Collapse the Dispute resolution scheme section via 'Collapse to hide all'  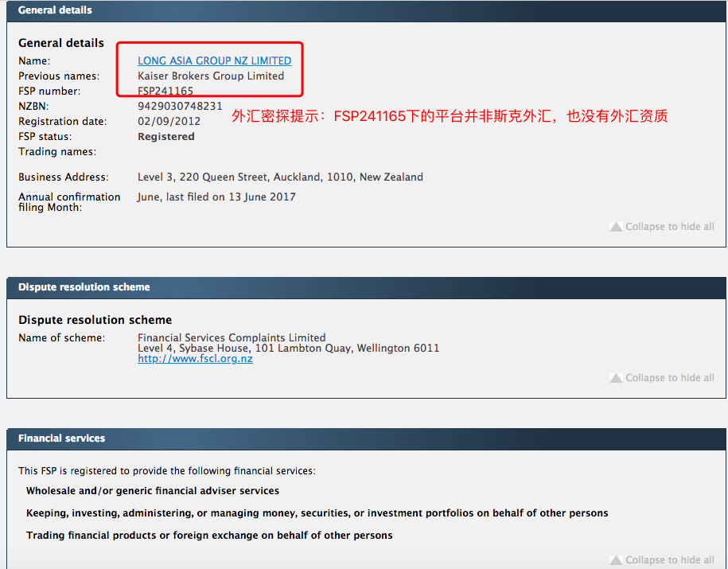point(669,378)
